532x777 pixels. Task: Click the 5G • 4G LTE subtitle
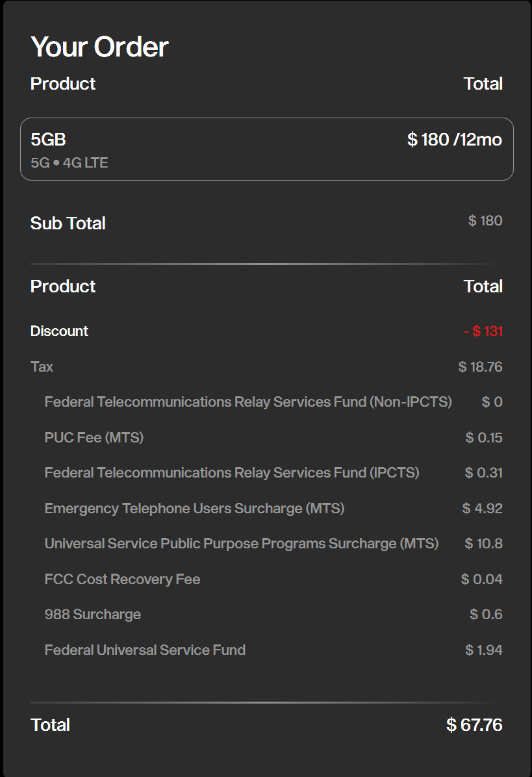(69, 163)
